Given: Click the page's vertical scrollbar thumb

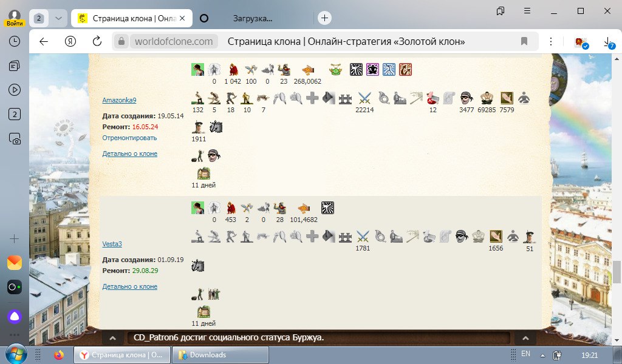Looking at the screenshot, I should point(617,268).
